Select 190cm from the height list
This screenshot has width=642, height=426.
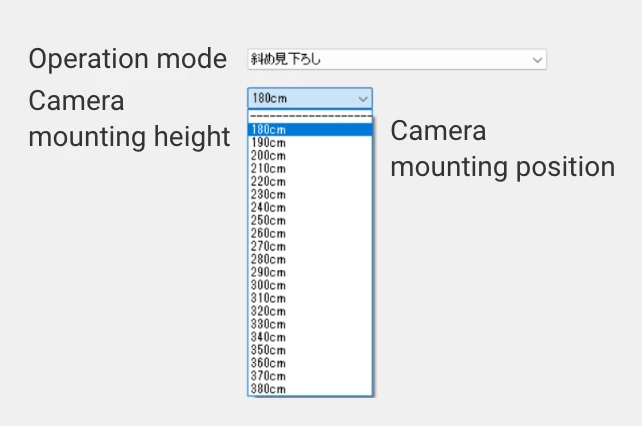[310, 143]
